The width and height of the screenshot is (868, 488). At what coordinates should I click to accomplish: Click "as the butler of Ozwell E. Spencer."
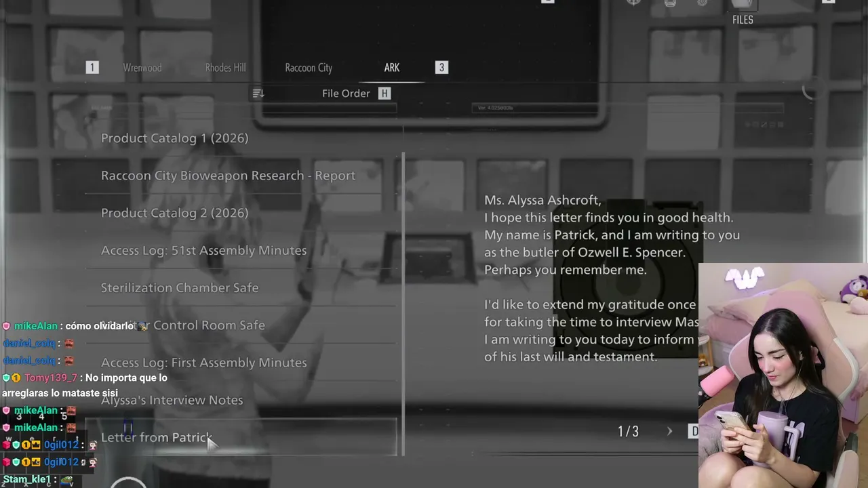(585, 252)
